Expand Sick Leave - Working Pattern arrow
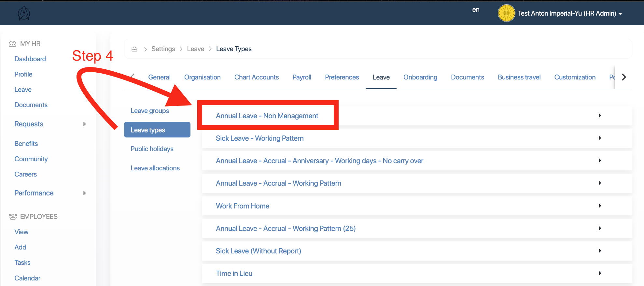Screen dimensions: 644x286 [x=599, y=138]
